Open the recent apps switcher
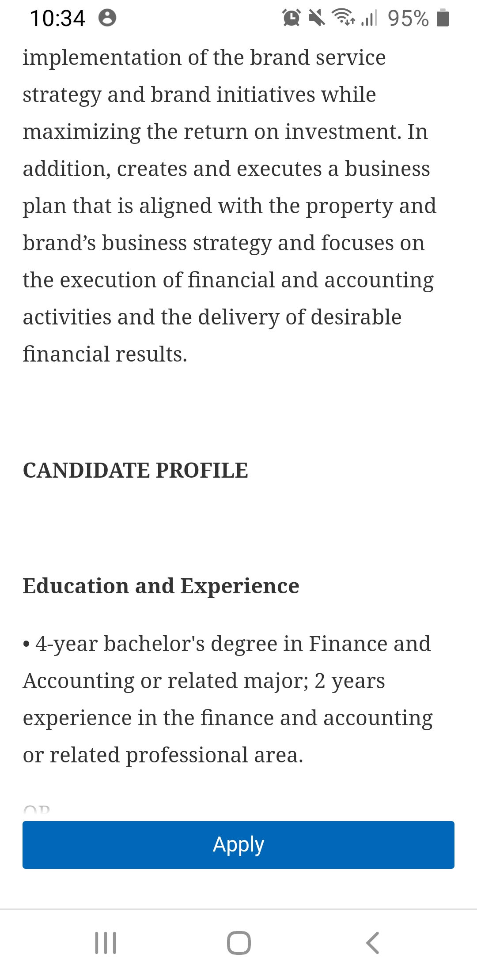Viewport: 477px width, 980px height. coord(106,943)
